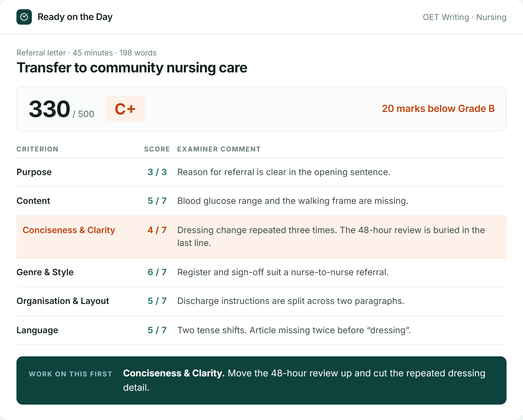Open the Work On This First banner
This screenshot has height=420, width=523.
tap(261, 380)
